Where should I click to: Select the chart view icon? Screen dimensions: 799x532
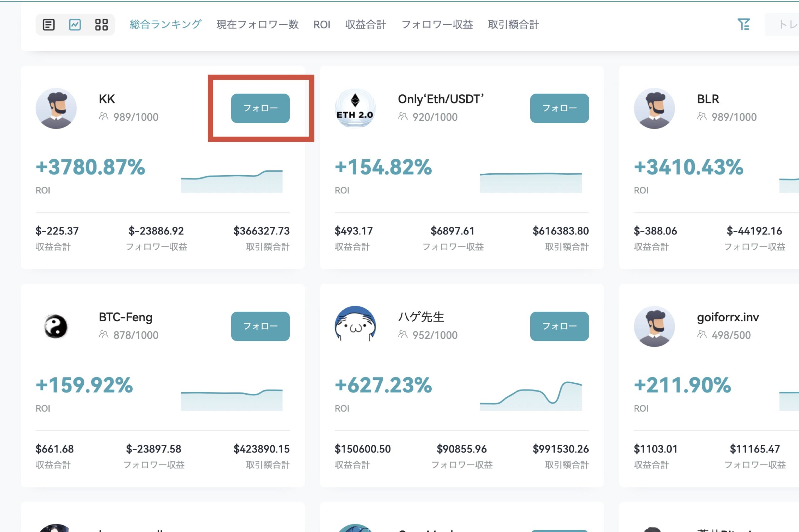tap(76, 24)
